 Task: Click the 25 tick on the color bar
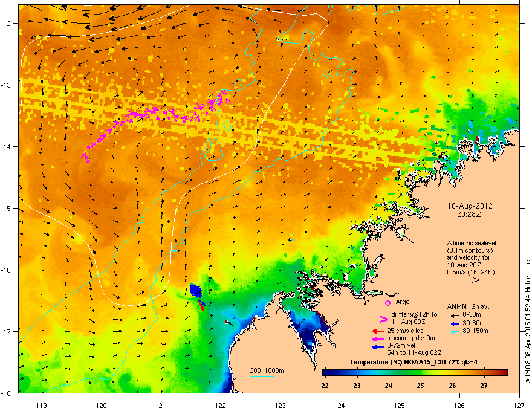pos(420,386)
